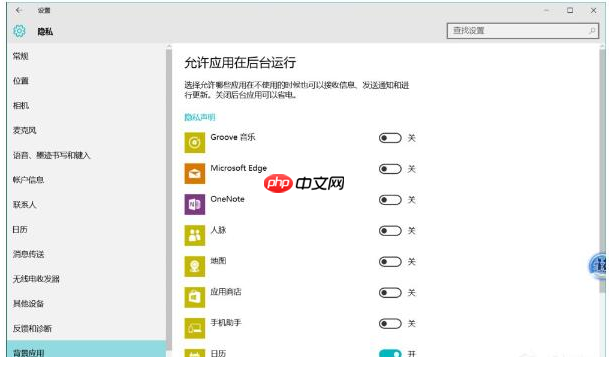Click the sidebar vertical scrollbar
This screenshot has height=367, width=609.
tap(169, 200)
